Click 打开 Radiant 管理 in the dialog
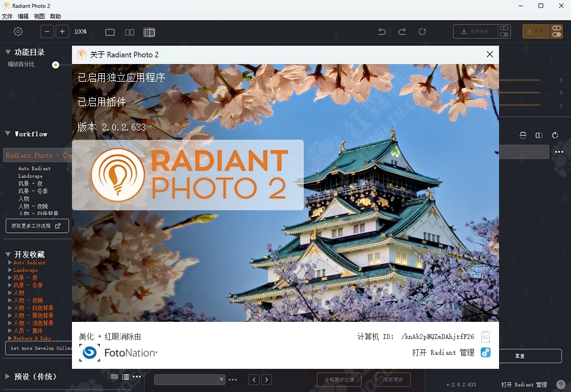 click(x=443, y=352)
